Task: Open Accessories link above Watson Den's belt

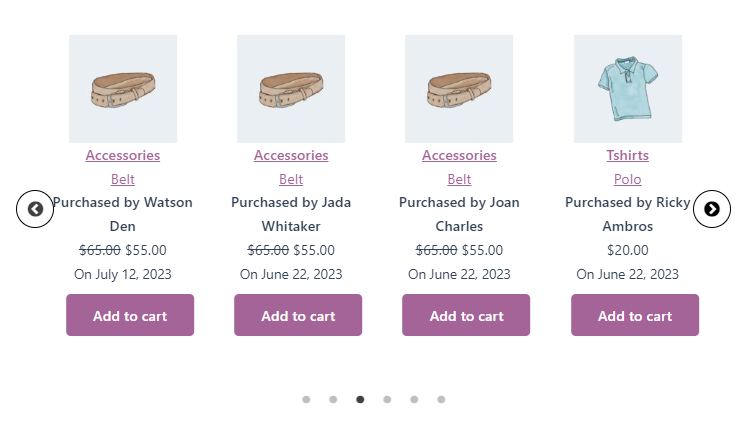Action: [123, 155]
